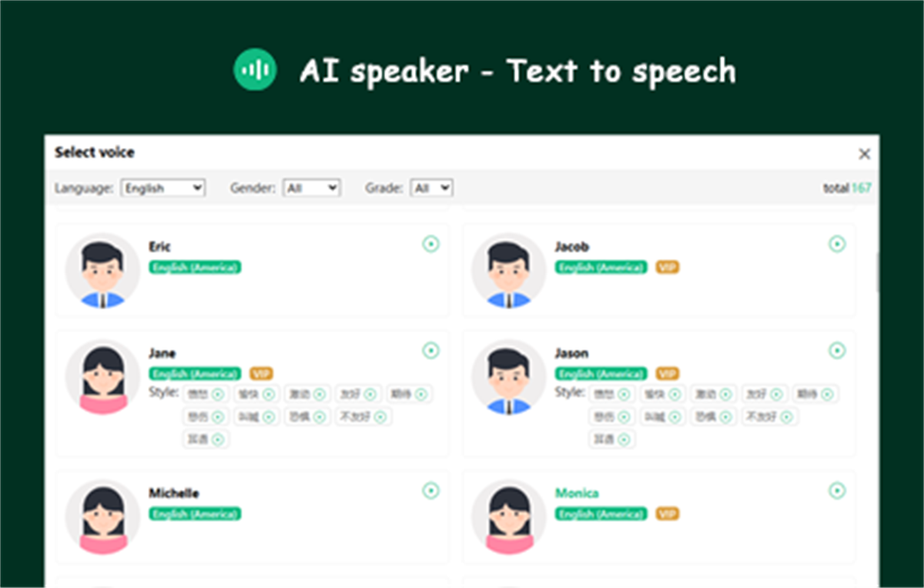Click Eric's English (America) language tag

coord(195,267)
